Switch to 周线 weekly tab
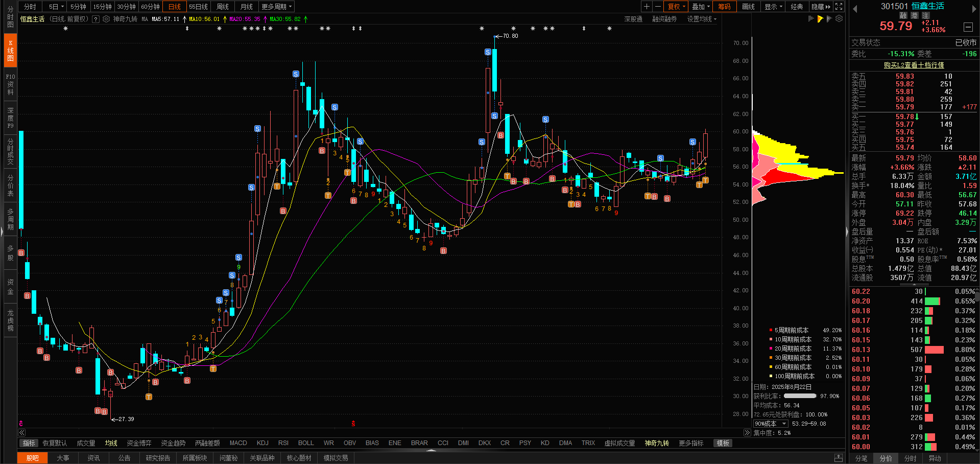Image resolution: width=980 pixels, height=464 pixels. click(223, 7)
